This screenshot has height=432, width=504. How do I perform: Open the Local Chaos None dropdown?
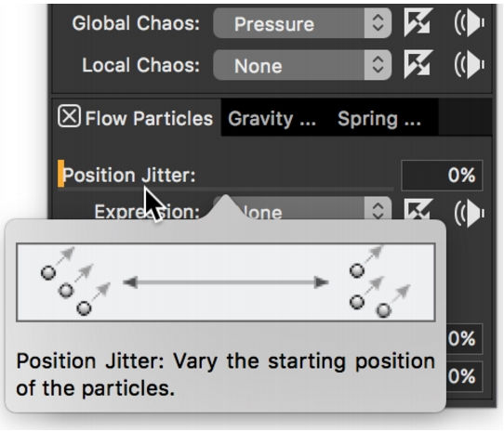coord(302,65)
